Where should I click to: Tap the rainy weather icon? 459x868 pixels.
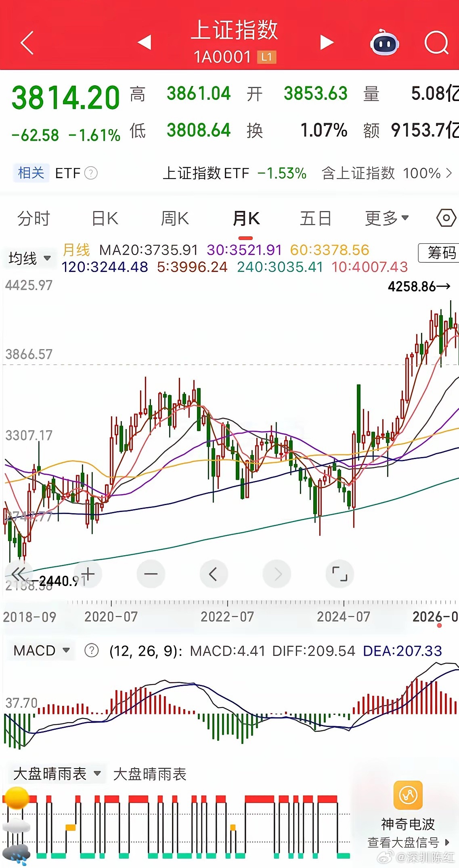pos(16,854)
